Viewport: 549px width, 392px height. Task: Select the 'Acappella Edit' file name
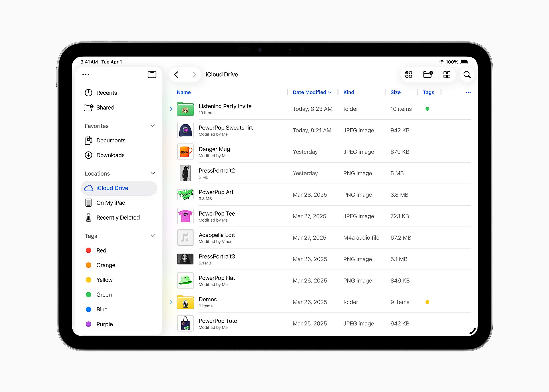(x=217, y=235)
